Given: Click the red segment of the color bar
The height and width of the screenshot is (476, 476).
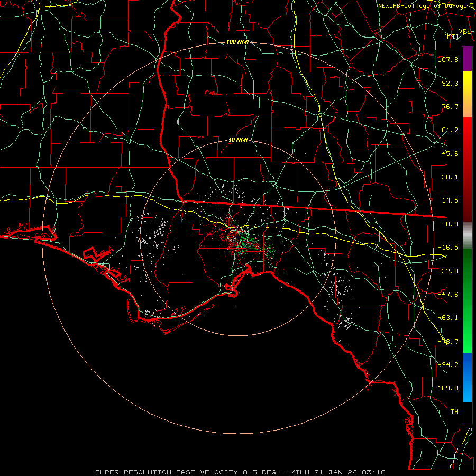Looking at the screenshot, I should 467,169.
